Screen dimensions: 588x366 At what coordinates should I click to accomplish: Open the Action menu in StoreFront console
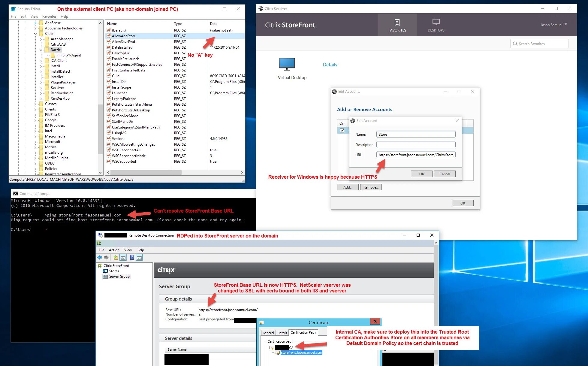[114, 250]
